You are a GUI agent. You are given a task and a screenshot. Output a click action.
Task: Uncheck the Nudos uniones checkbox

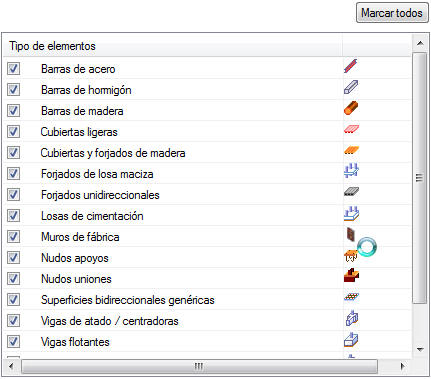(x=13, y=279)
